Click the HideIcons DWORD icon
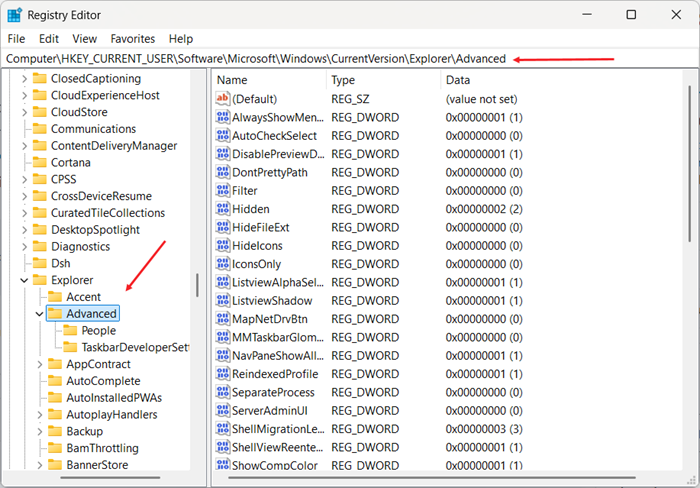Viewport: 700px width, 488px height. 222,245
